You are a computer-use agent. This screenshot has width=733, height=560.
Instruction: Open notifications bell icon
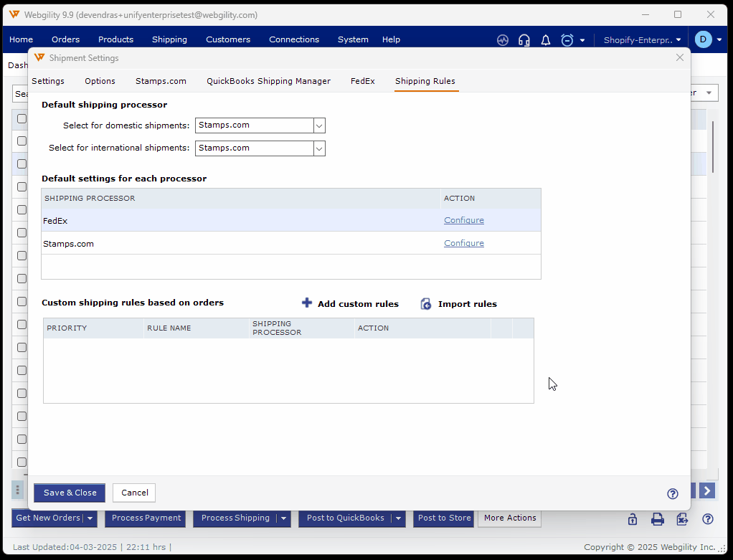tap(546, 40)
